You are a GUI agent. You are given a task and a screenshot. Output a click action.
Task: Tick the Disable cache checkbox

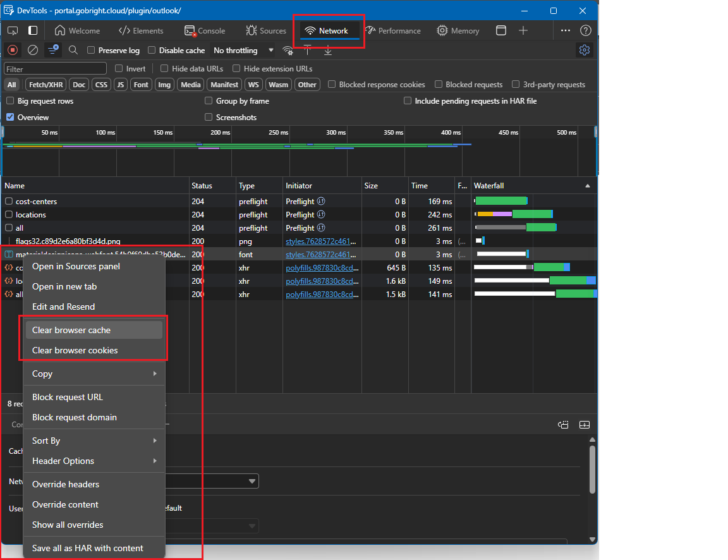point(152,50)
